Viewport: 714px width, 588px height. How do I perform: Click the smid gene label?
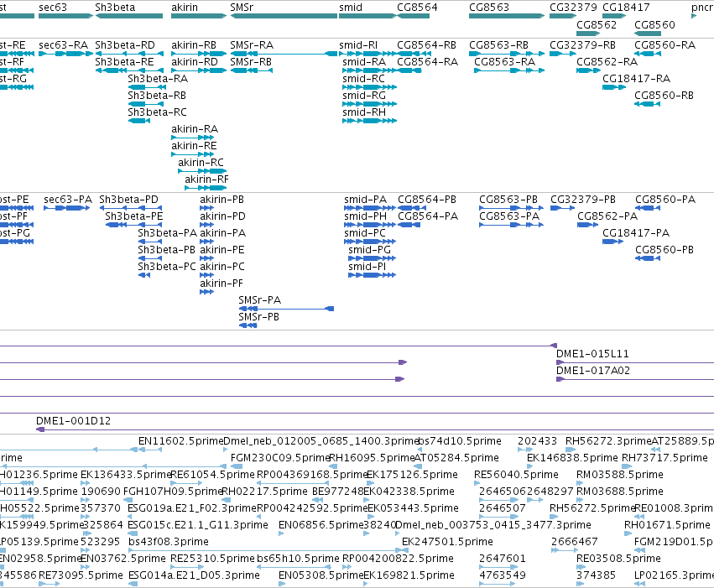(351, 8)
